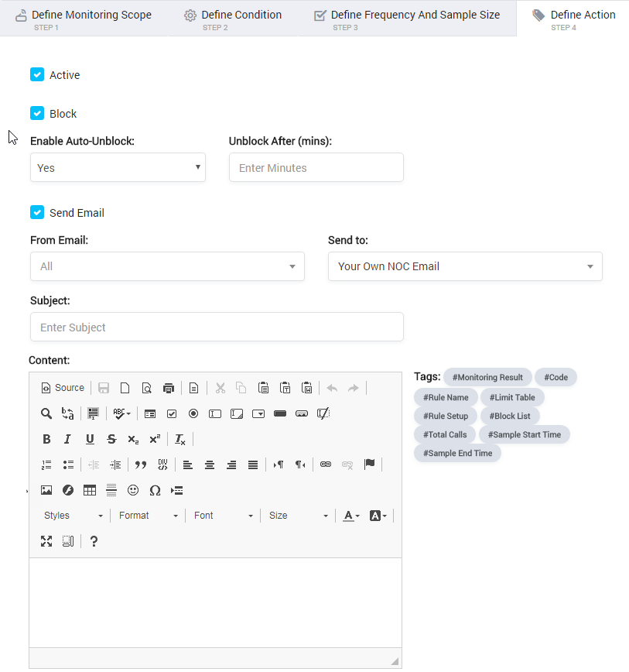The width and height of the screenshot is (629, 672).
Task: Open the Font dropdown in the editor
Action: coord(223,516)
